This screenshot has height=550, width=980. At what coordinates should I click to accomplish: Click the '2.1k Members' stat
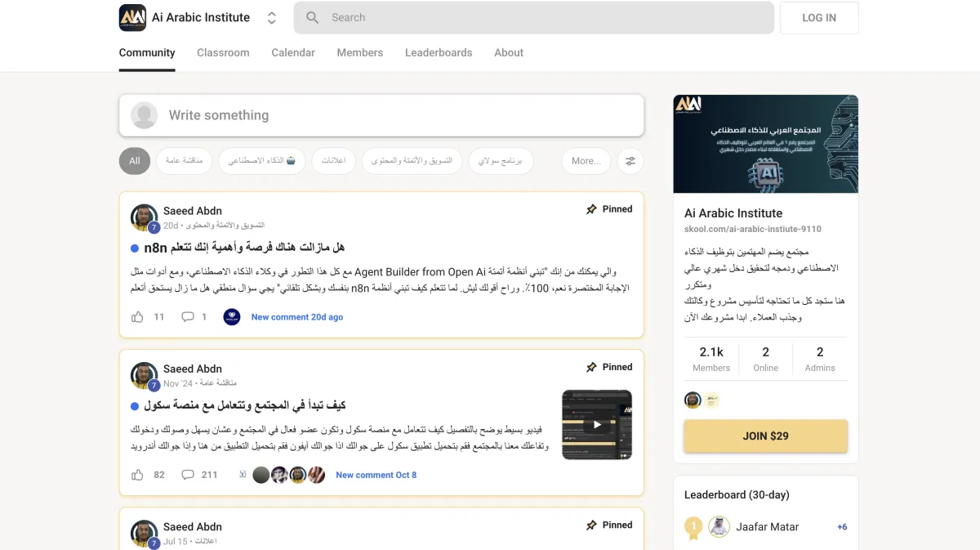(x=711, y=359)
